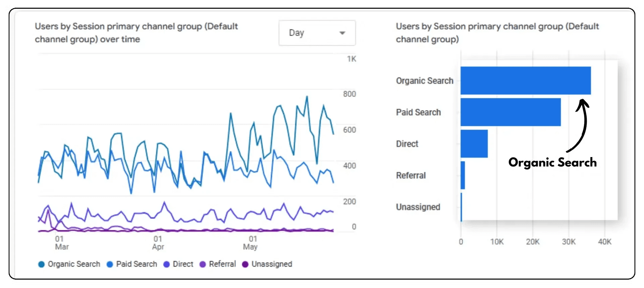Toggle the Referral legend dot

pyautogui.click(x=203, y=265)
